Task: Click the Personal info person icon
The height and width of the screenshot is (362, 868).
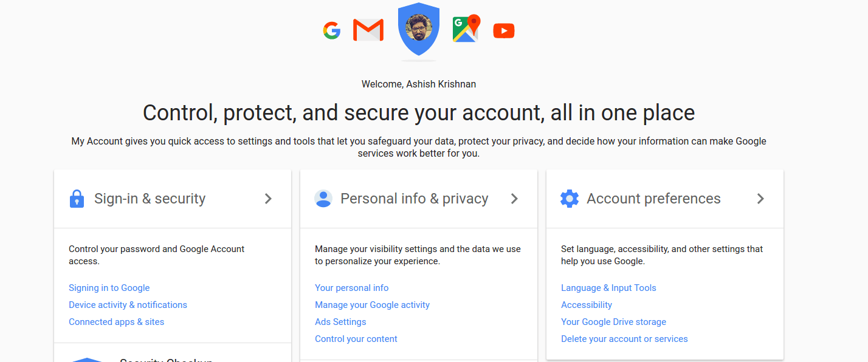Action: pos(323,199)
